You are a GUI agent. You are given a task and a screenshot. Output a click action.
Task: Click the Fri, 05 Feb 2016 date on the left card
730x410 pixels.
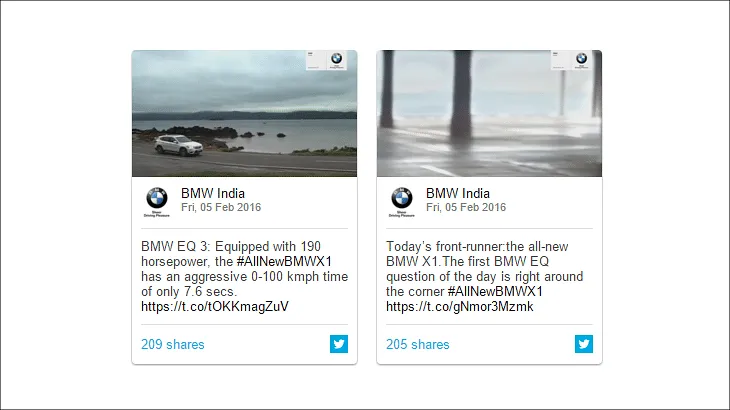tap(221, 208)
